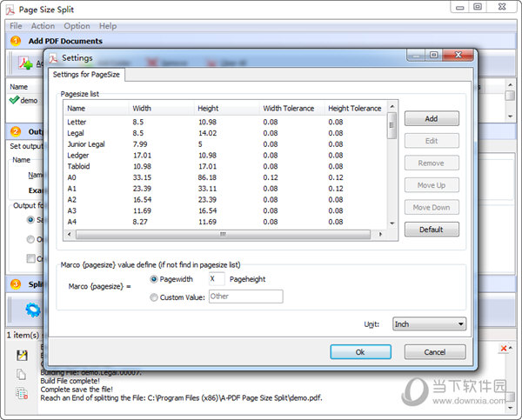This screenshot has height=420, width=522.
Task: Click the Default button
Action: click(x=432, y=230)
